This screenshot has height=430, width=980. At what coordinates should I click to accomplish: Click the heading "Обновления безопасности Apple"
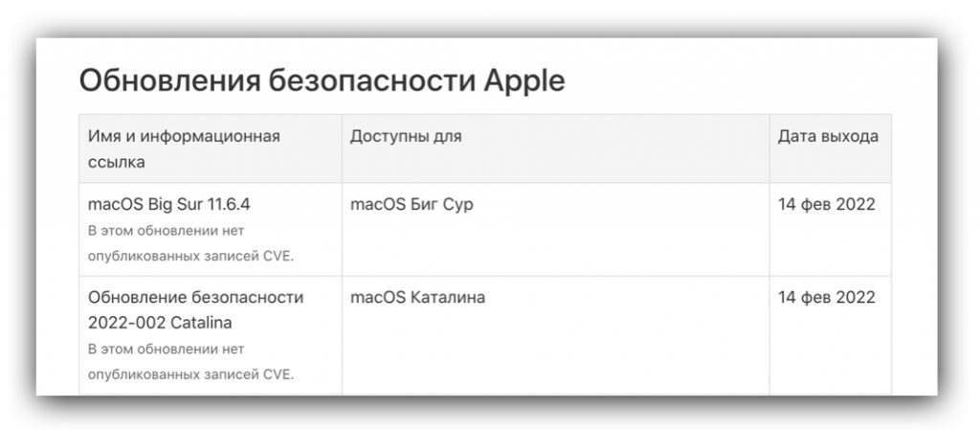322,80
